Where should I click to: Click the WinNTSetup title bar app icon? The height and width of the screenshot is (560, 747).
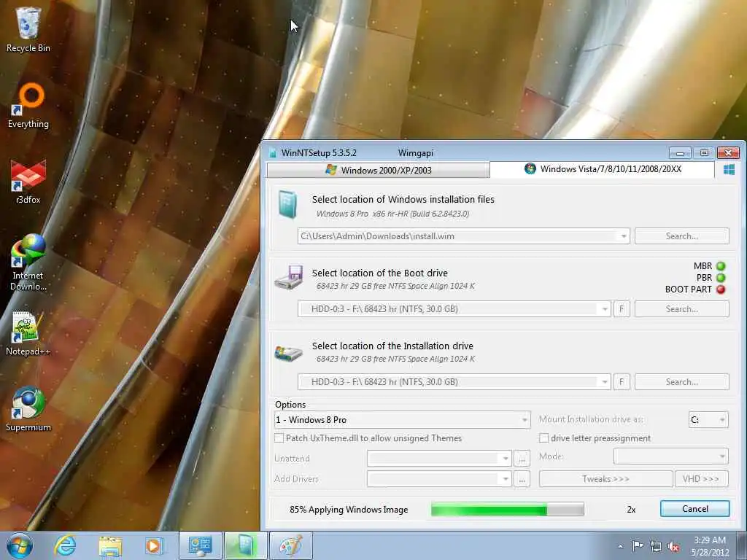(273, 153)
